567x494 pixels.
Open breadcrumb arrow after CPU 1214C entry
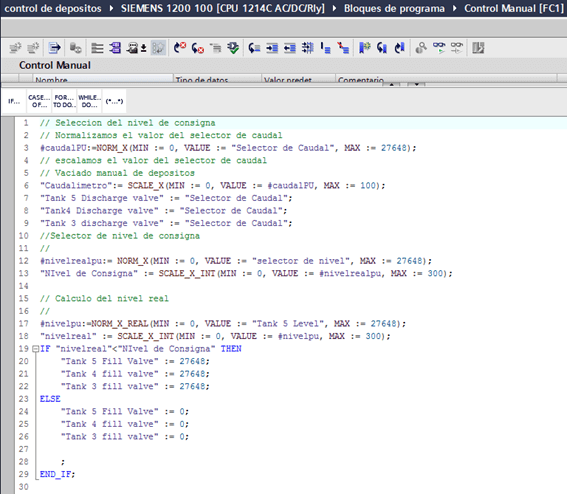[334, 8]
